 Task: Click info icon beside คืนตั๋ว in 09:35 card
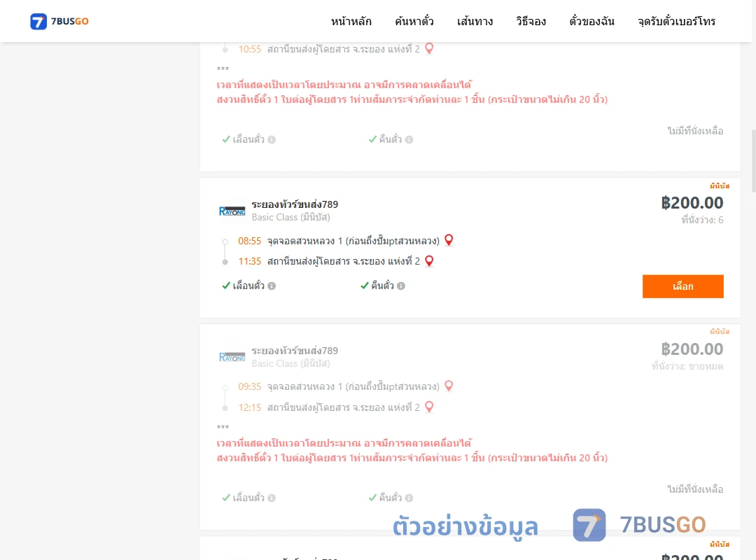pos(409,498)
